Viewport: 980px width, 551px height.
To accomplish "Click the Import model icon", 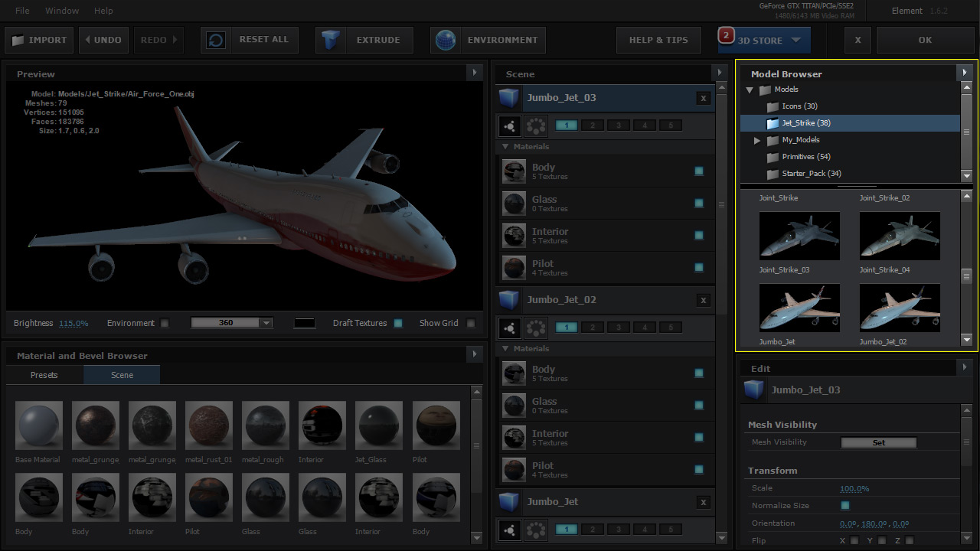I will tap(17, 39).
